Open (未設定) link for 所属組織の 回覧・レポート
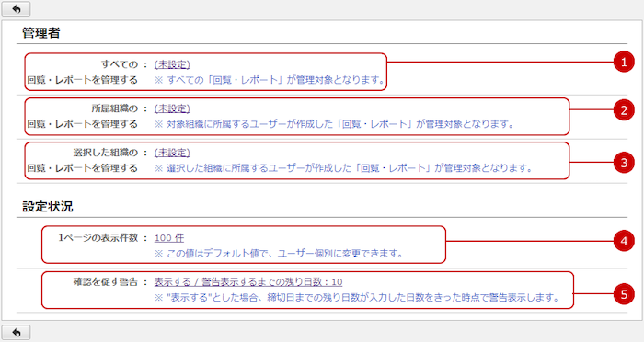The image size is (644, 342). tap(172, 108)
